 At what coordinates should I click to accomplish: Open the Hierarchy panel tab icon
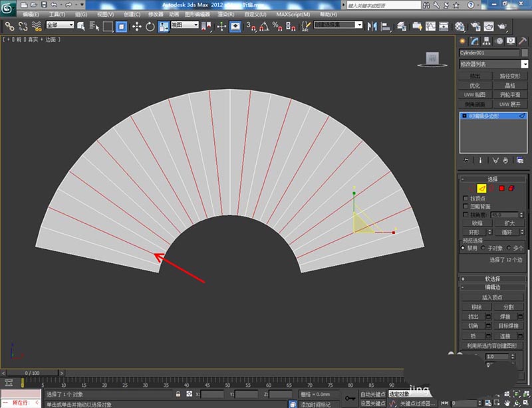tap(486, 41)
